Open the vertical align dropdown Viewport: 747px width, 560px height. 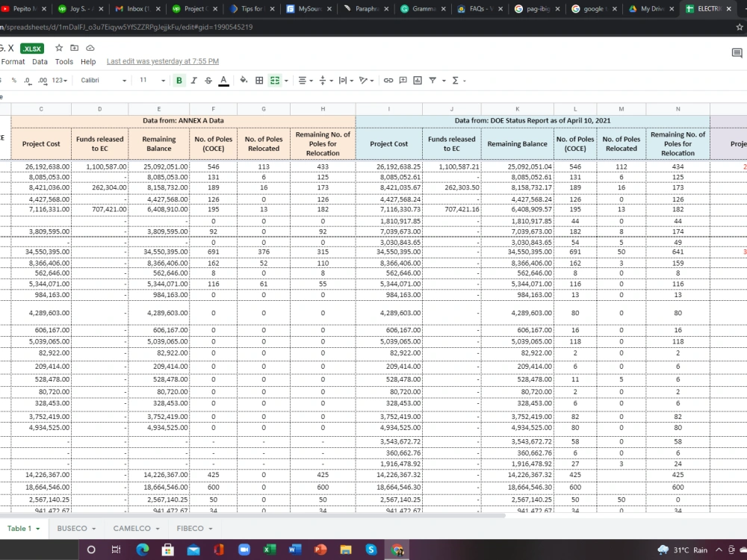click(x=326, y=81)
